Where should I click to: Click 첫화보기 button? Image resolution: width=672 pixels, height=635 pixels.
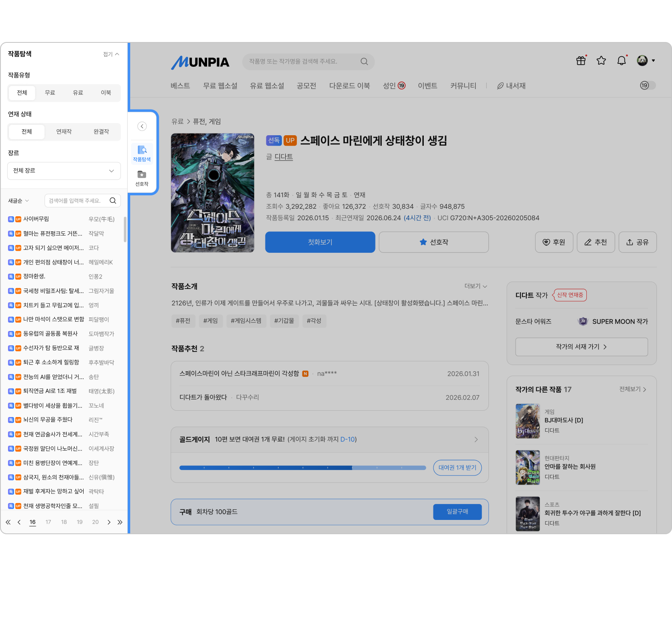click(x=320, y=242)
